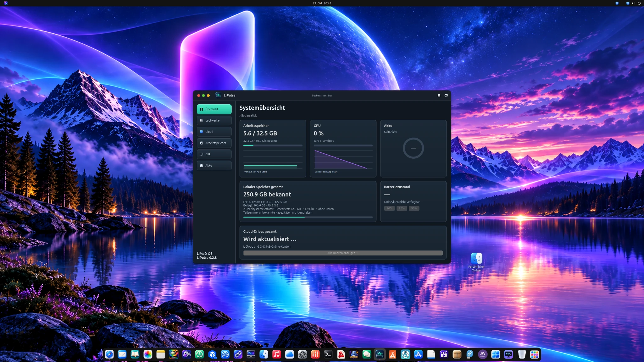644x362 pixels.
Task: Click the GPU history graph
Action: (x=343, y=159)
